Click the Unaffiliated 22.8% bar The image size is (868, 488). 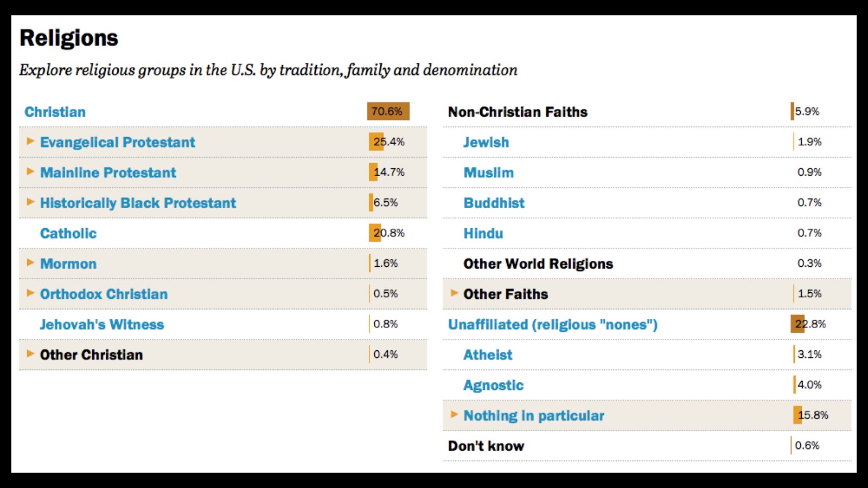(797, 324)
